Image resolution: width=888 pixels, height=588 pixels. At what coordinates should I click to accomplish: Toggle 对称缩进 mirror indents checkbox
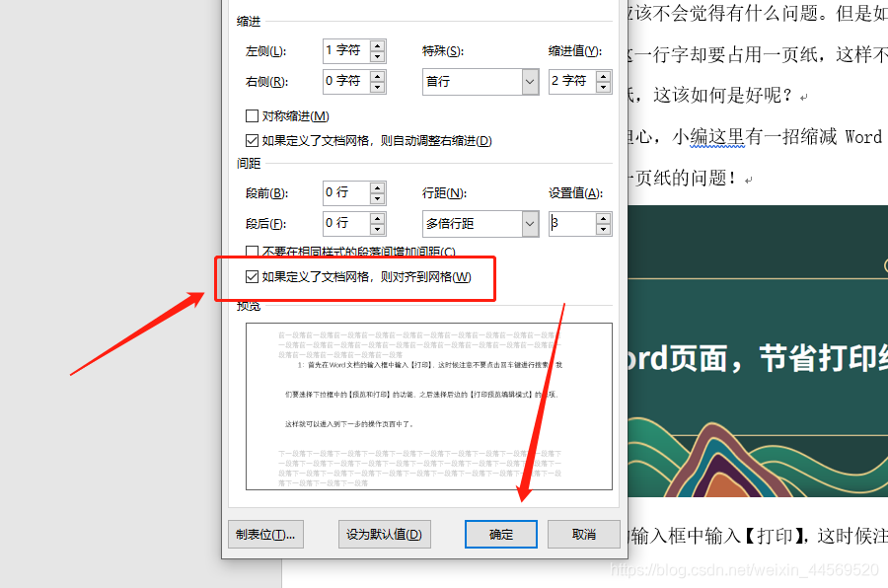tap(252, 116)
